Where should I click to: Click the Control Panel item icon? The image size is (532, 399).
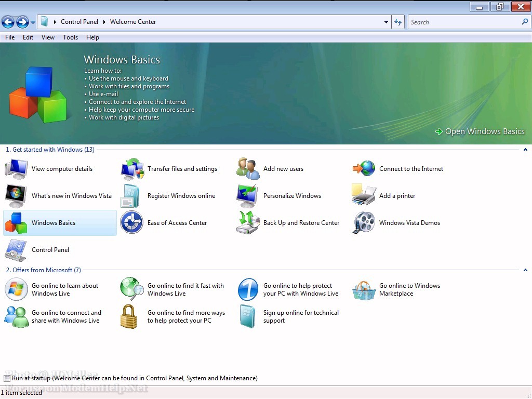[16, 250]
